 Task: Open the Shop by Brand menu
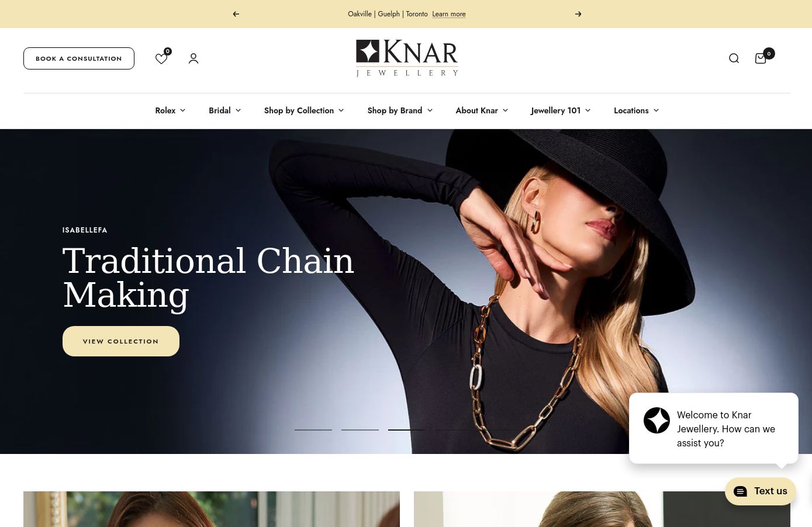(x=400, y=110)
